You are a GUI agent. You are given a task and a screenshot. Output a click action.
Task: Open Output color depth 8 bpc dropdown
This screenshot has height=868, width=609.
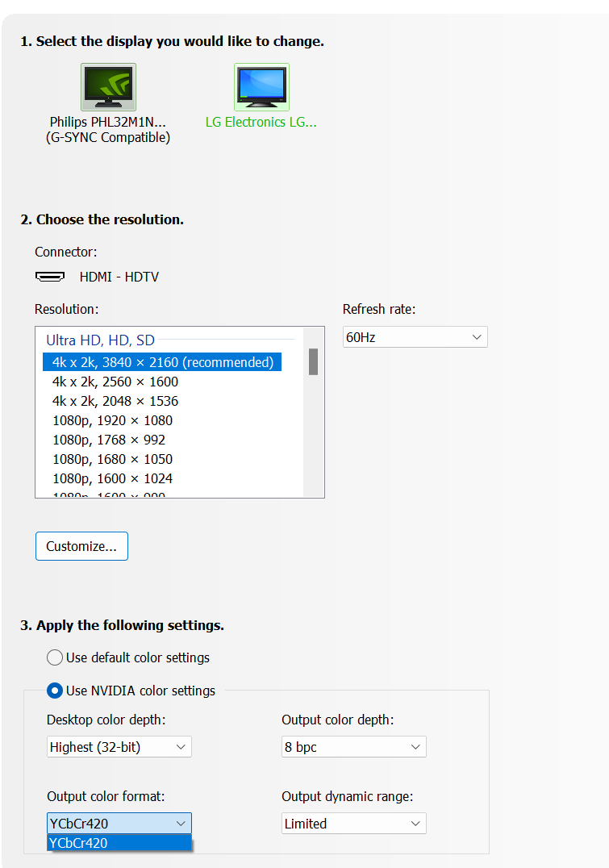(354, 747)
